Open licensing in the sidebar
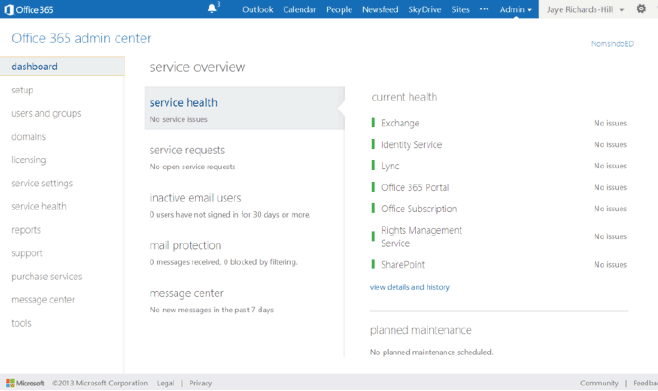The width and height of the screenshot is (658, 391). [x=29, y=160]
